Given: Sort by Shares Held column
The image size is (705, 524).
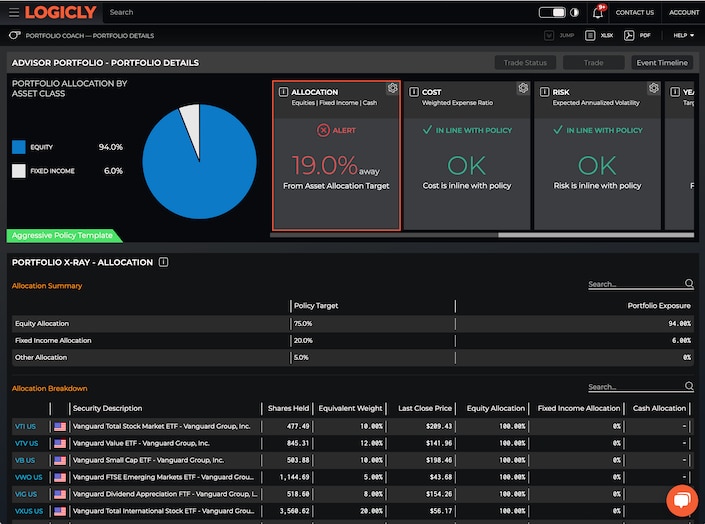Looking at the screenshot, I should 288,408.
